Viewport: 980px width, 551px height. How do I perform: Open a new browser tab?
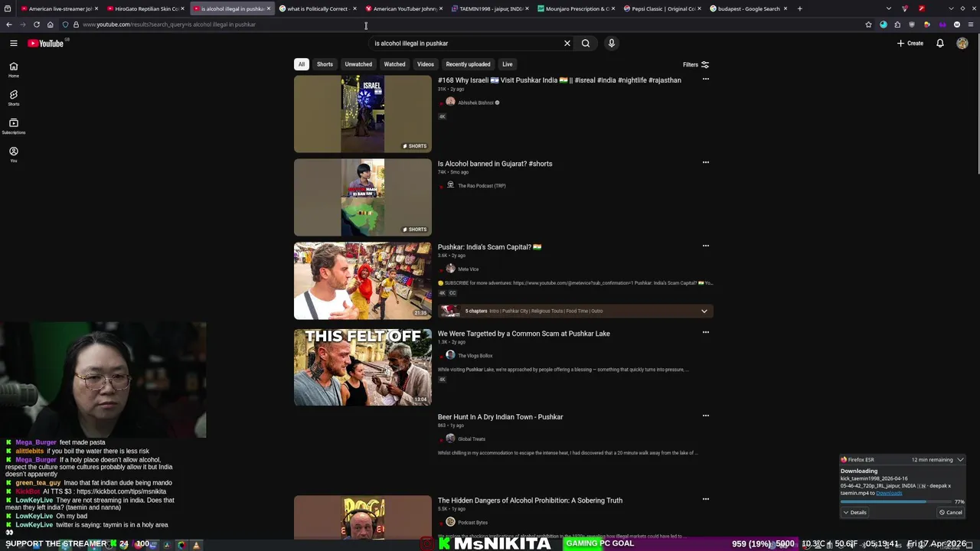point(799,8)
